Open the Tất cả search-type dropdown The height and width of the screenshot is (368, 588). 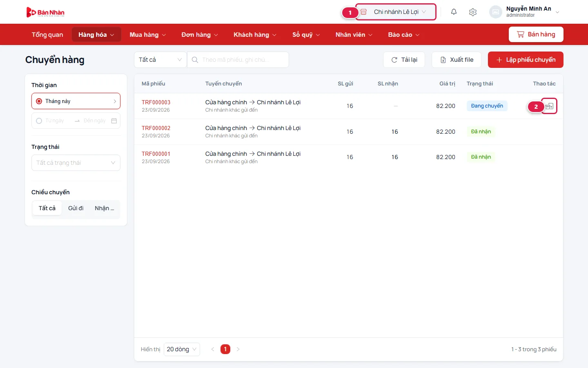(x=160, y=60)
